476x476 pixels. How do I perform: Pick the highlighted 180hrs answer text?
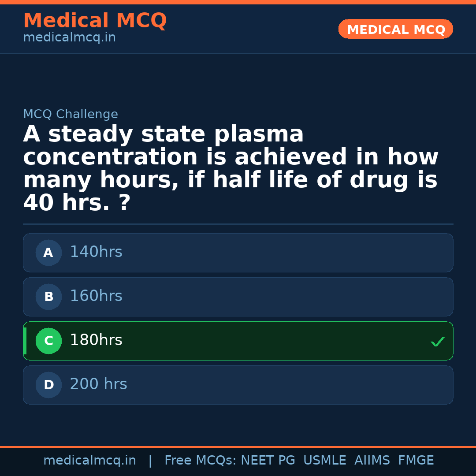click(96, 340)
